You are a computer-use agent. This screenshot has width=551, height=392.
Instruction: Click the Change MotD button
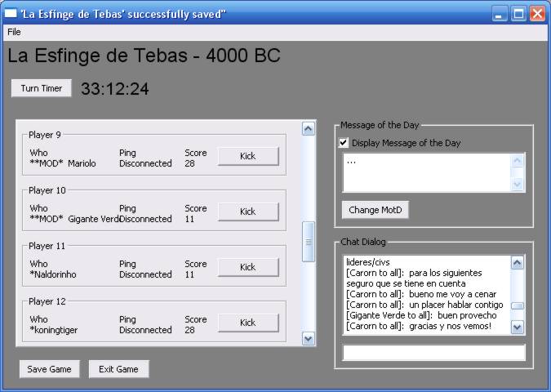(375, 210)
